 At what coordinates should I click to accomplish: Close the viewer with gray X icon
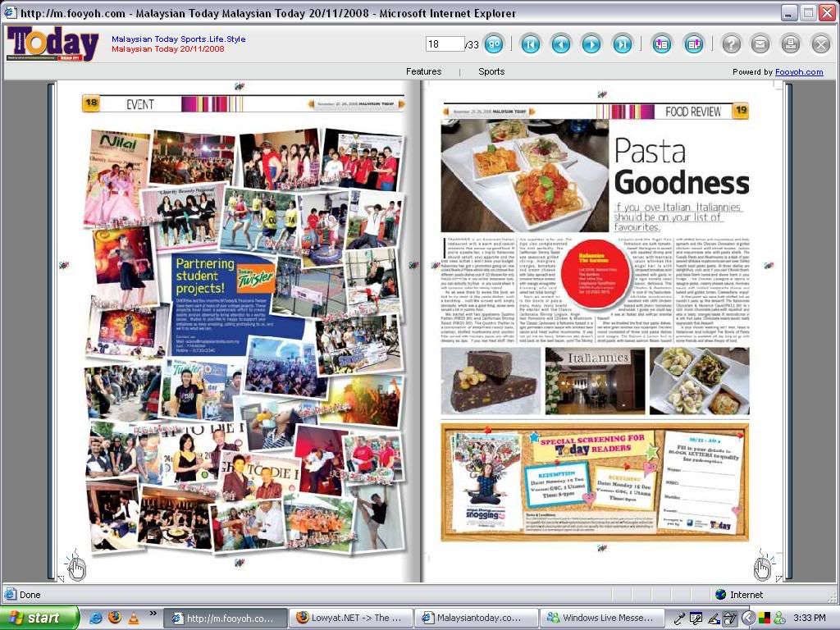(820, 44)
